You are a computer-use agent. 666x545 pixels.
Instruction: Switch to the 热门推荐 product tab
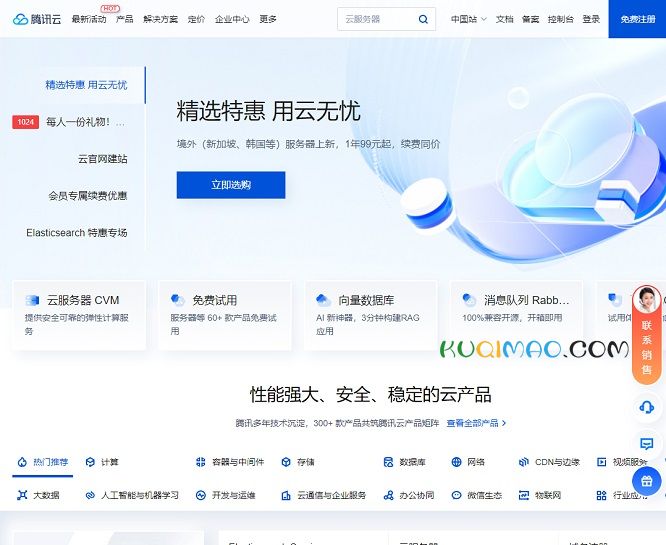[x=43, y=462]
